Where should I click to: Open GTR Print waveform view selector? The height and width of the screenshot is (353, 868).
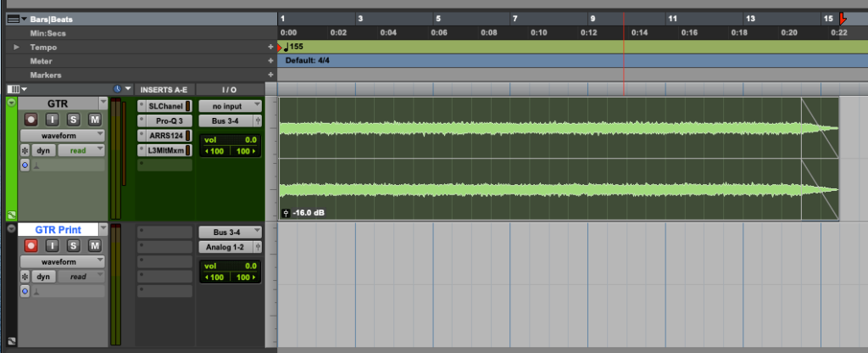coord(63,262)
